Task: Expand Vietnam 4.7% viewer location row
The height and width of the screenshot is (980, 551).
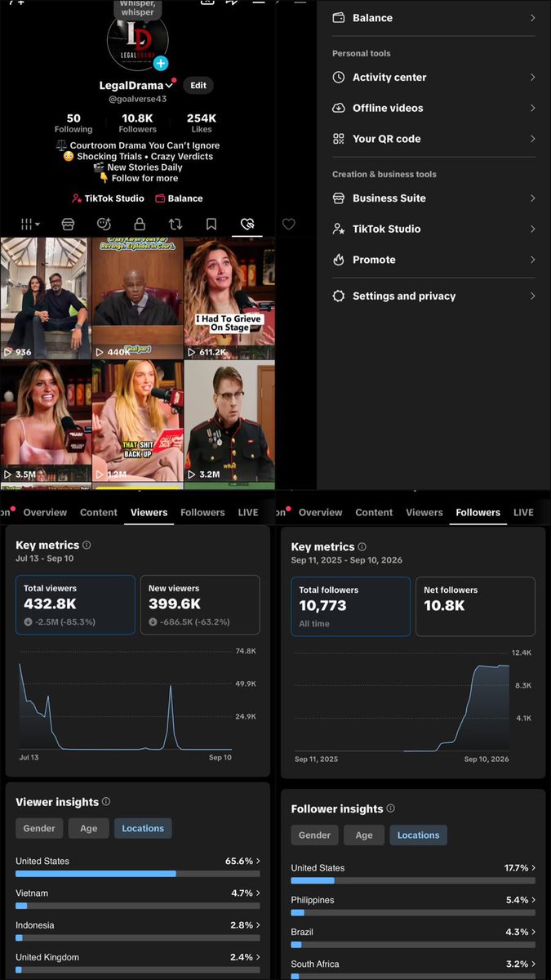Action: pos(138,899)
